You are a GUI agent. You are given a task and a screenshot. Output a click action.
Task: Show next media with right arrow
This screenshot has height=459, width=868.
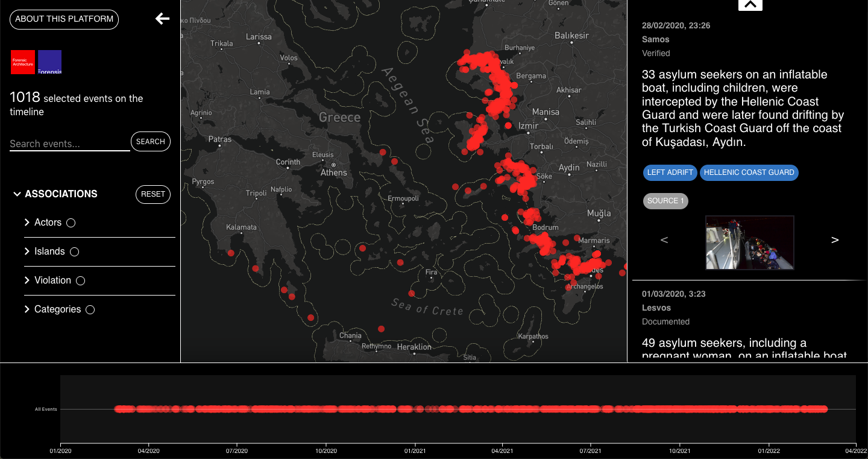835,240
